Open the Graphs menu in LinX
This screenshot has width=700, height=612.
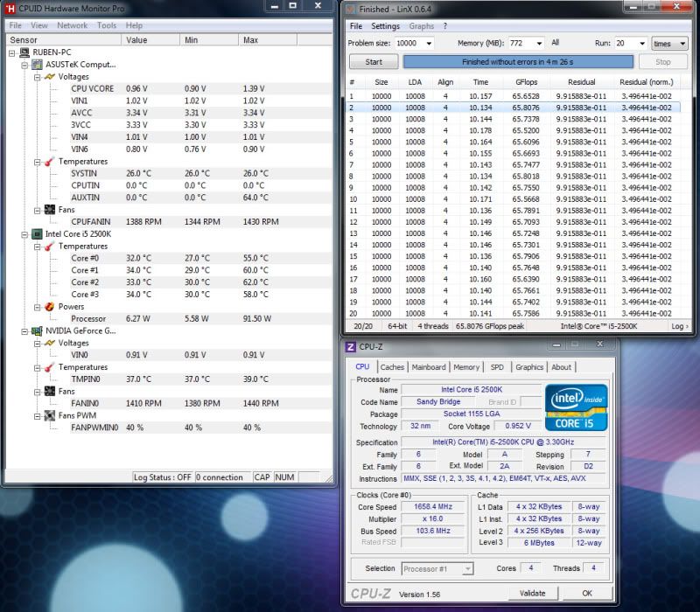[x=422, y=26]
